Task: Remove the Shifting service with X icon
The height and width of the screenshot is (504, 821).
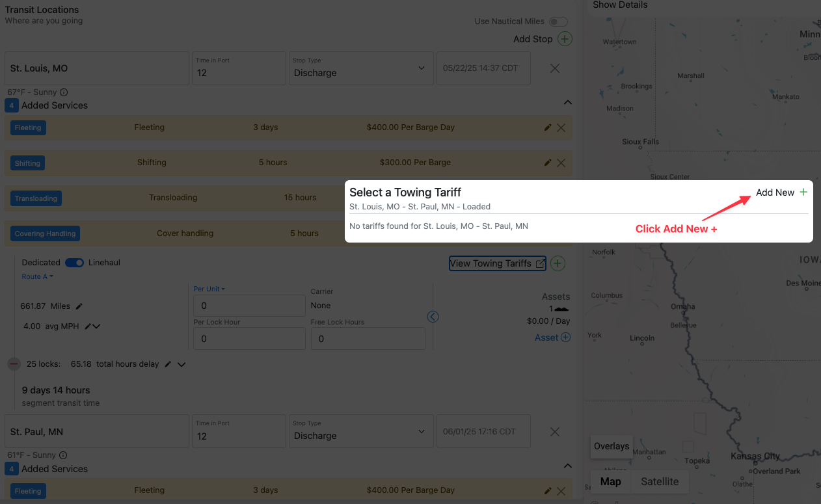Action: tap(561, 163)
